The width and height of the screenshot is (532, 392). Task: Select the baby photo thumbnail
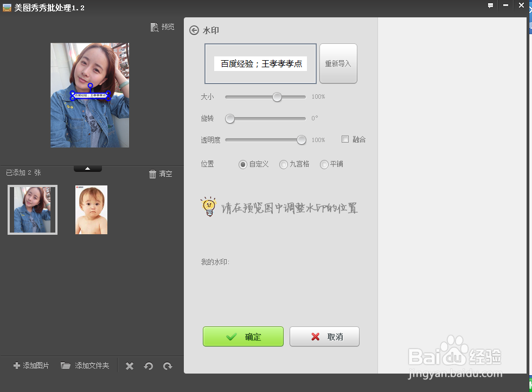click(x=91, y=210)
